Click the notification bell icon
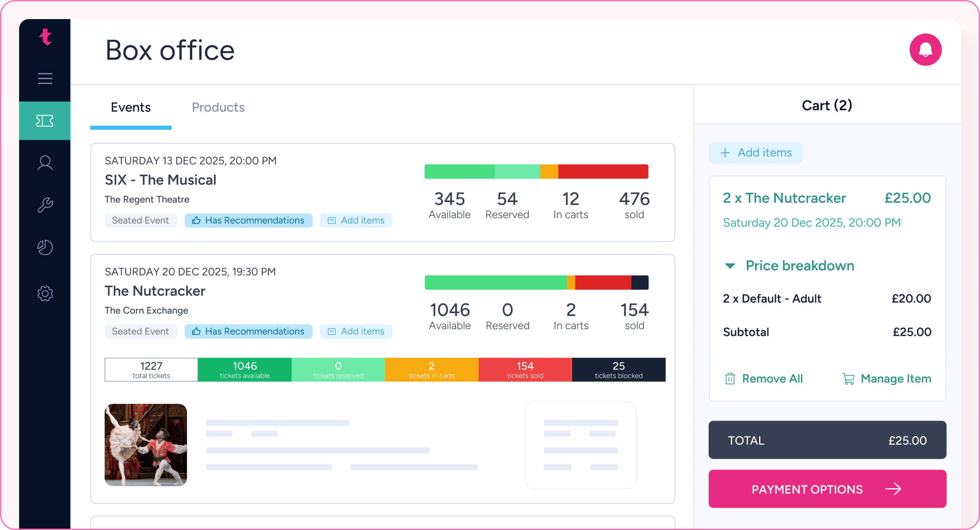Viewport: 980px width, 530px height. point(926,49)
